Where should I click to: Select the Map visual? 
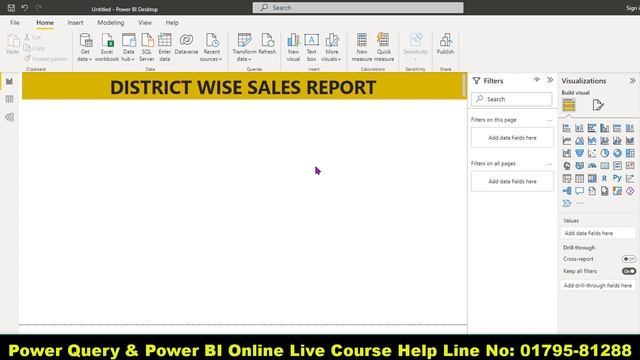pyautogui.click(x=567, y=166)
